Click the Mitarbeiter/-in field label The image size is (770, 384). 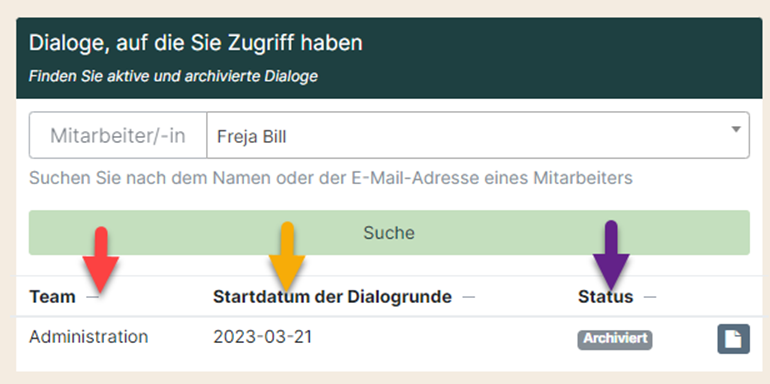click(x=118, y=136)
